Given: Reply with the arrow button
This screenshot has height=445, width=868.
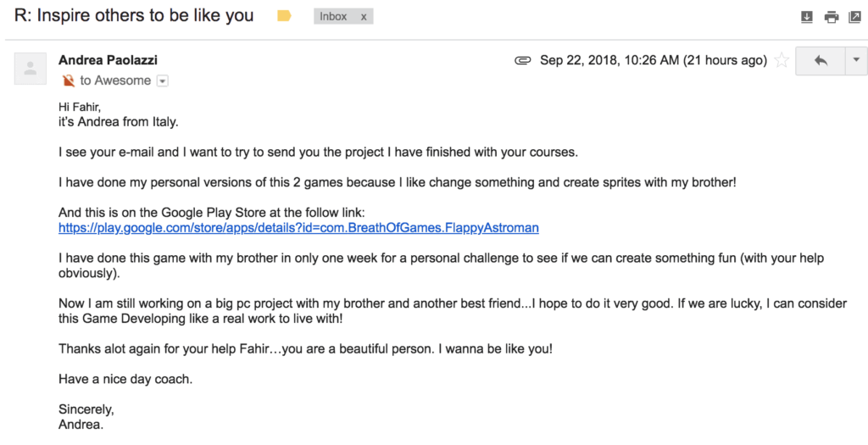Looking at the screenshot, I should click(x=821, y=61).
